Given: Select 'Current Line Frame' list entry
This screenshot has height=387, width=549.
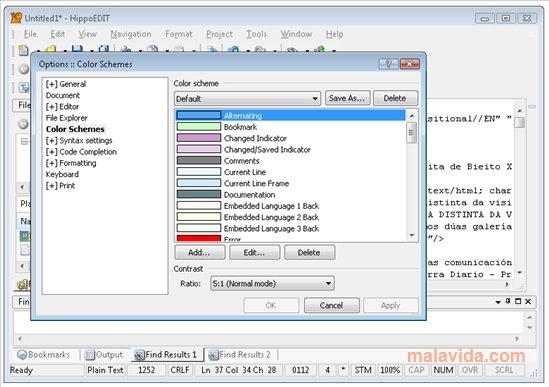Looking at the screenshot, I should (x=291, y=183).
